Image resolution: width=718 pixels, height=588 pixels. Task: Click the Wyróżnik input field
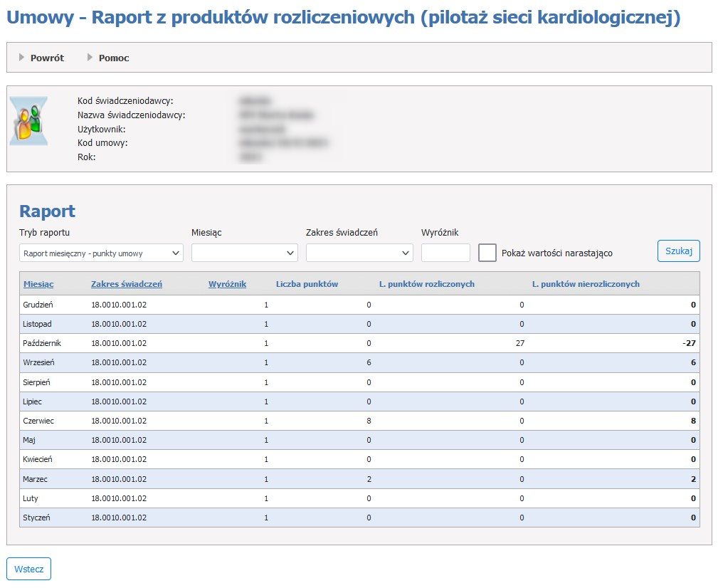click(x=445, y=253)
